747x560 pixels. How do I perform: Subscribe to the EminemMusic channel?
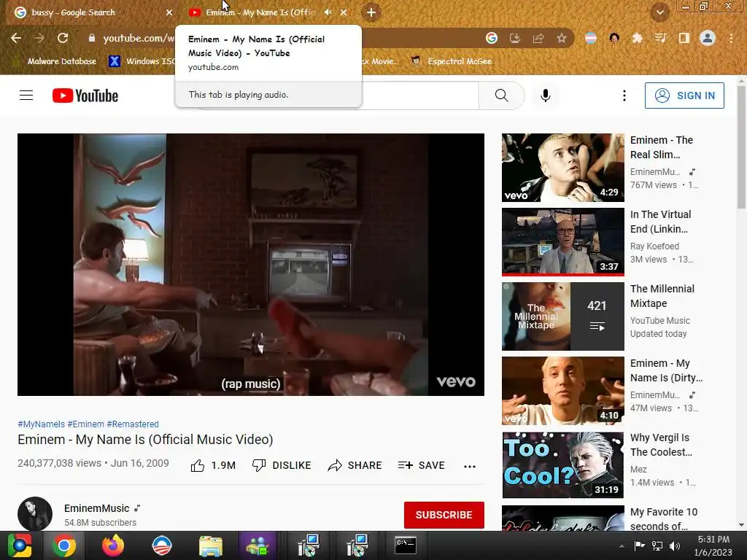444,515
